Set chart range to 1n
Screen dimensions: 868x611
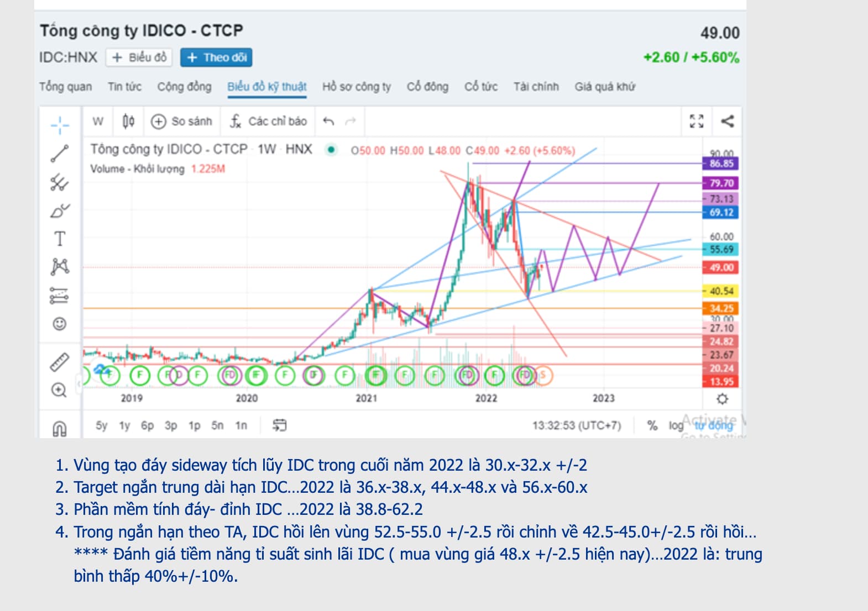pos(241,425)
